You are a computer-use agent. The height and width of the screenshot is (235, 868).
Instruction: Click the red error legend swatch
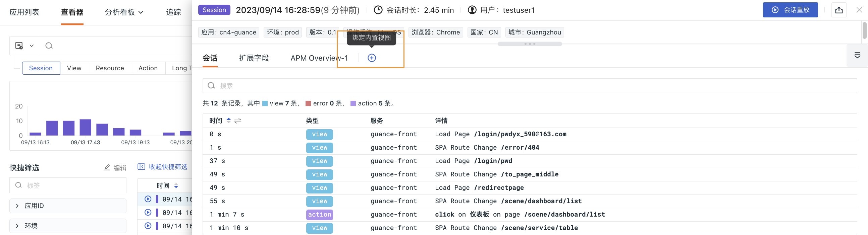tap(308, 103)
